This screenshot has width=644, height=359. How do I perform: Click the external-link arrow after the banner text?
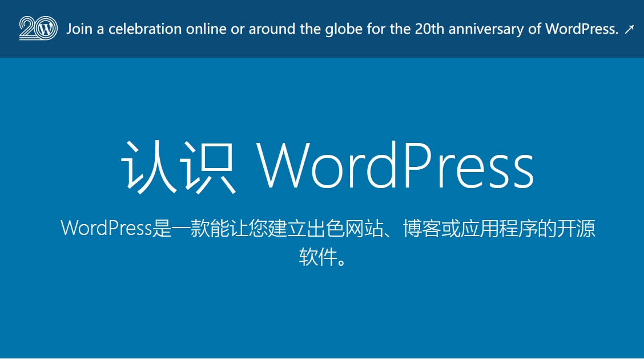tap(629, 30)
